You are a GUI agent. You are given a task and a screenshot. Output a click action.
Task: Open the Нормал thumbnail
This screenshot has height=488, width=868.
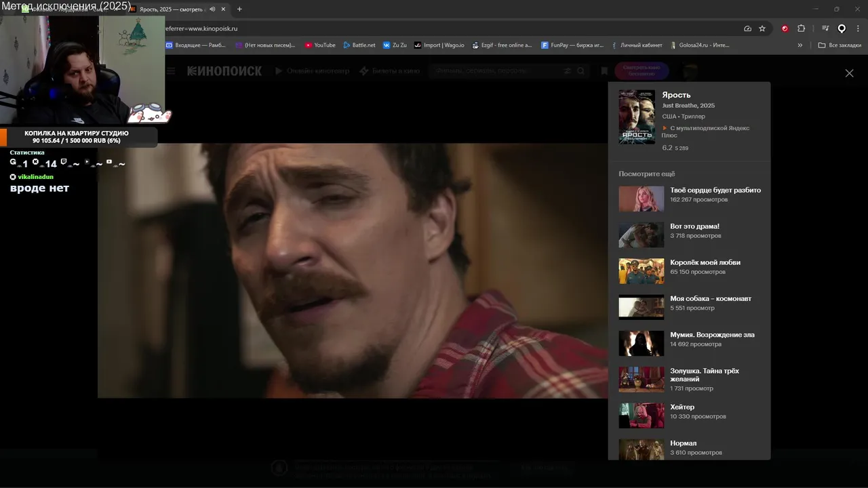(641, 449)
